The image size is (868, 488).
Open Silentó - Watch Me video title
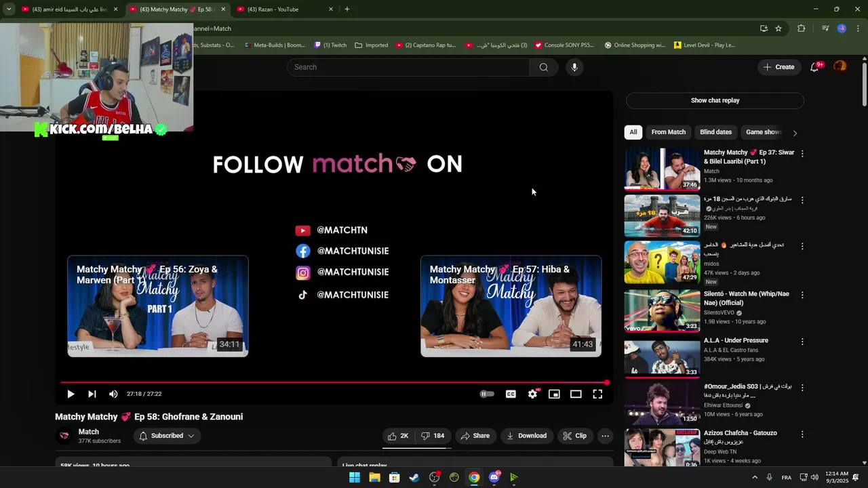pos(747,298)
